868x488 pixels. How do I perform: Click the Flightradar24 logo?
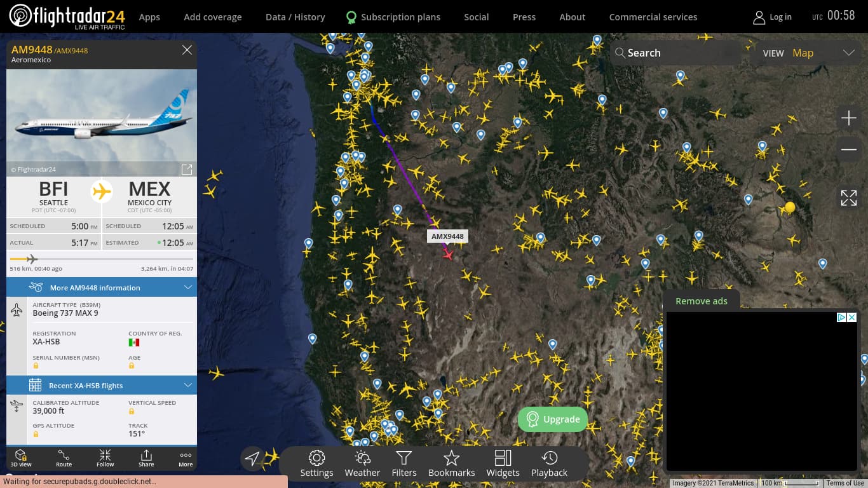(67, 17)
